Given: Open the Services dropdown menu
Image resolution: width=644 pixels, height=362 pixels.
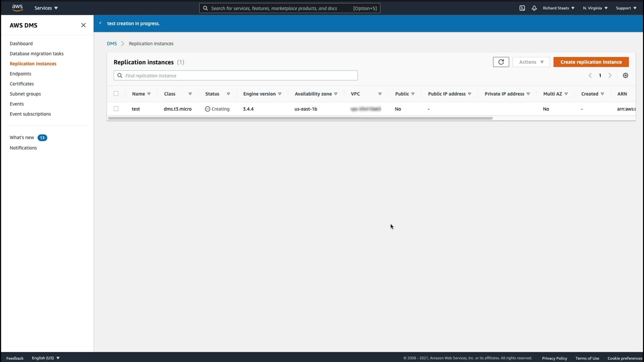Looking at the screenshot, I should [x=46, y=8].
